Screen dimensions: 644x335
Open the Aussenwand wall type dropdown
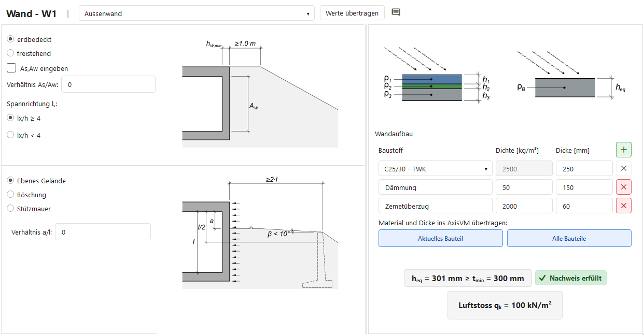[x=197, y=13]
